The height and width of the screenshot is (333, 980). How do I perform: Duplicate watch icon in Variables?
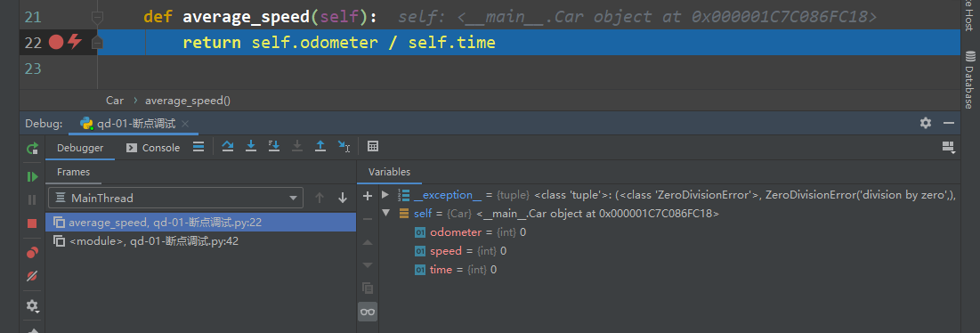(x=368, y=288)
